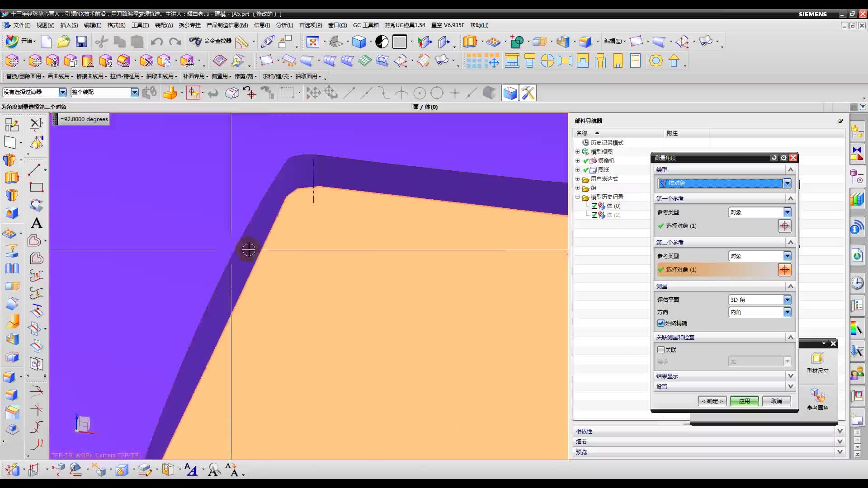
Task: Click the Open folder icon
Action: 64,42
